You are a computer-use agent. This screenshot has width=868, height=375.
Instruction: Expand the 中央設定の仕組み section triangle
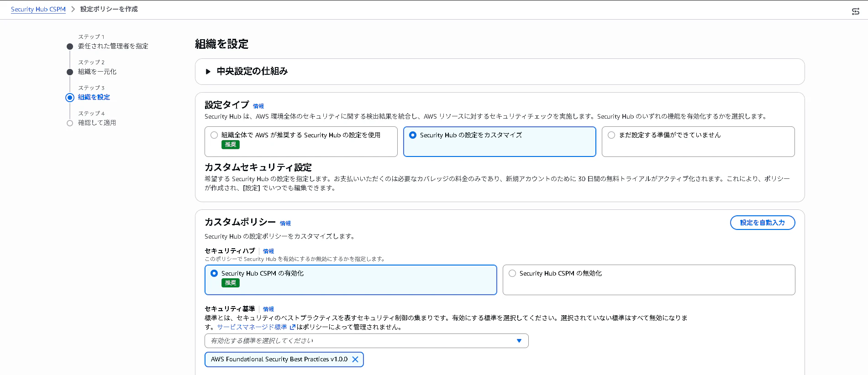[x=208, y=72]
